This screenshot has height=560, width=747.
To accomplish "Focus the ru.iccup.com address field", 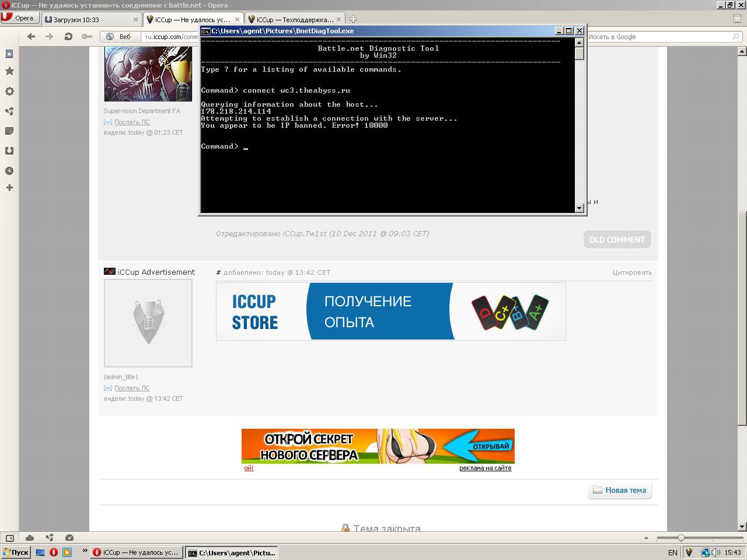I will (171, 37).
